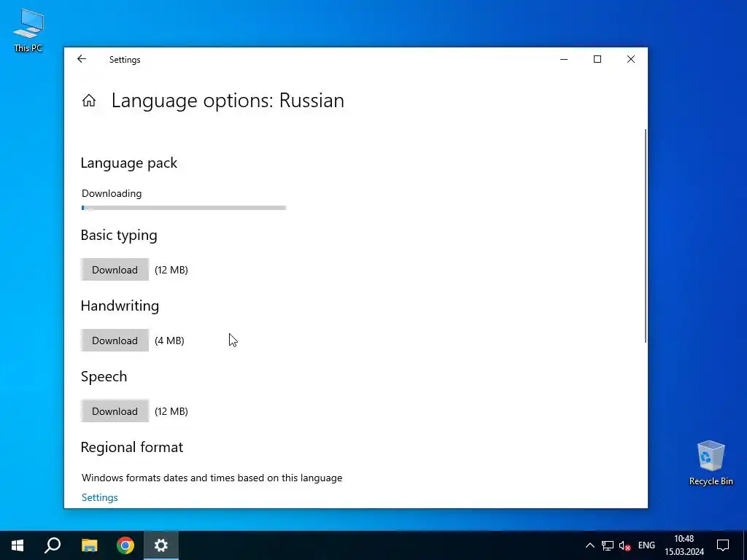Click the 'Basic typing' heading
The image size is (747, 560).
click(119, 236)
